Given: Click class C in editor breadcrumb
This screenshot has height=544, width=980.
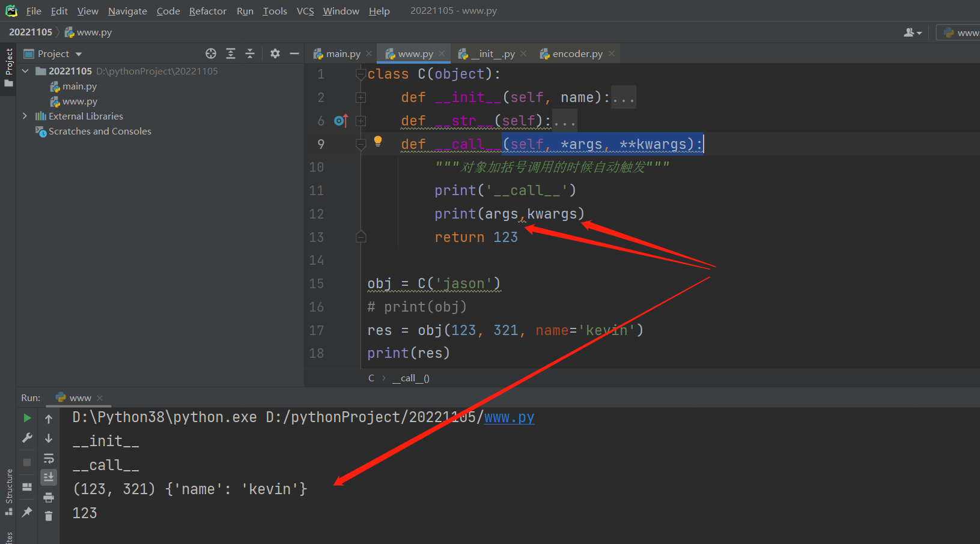Looking at the screenshot, I should point(371,378).
